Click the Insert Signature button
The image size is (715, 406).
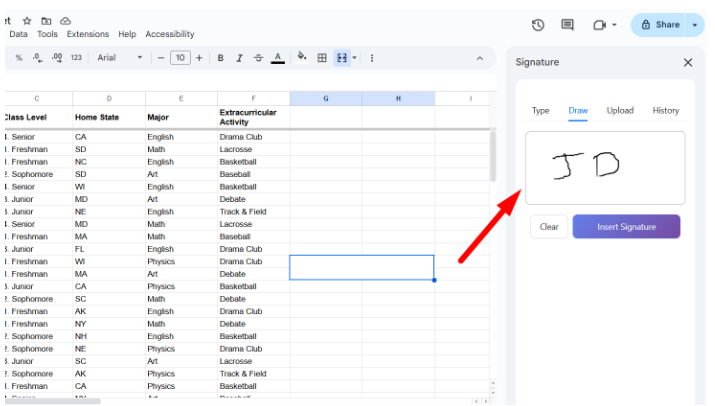point(626,227)
